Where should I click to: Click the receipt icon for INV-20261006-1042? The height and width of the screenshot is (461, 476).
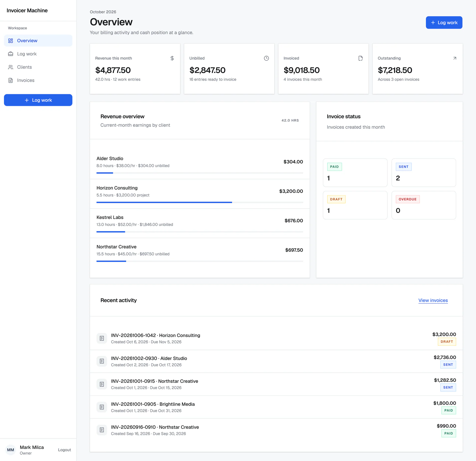point(102,338)
